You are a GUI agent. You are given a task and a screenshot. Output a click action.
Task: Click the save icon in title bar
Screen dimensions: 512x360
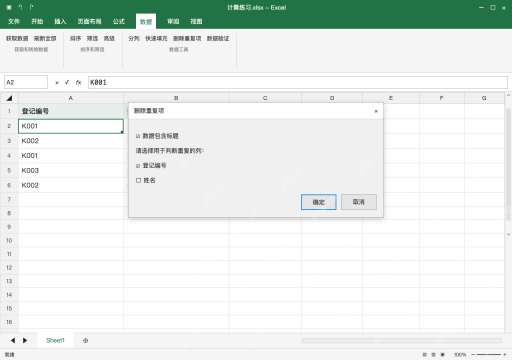click(x=9, y=7)
